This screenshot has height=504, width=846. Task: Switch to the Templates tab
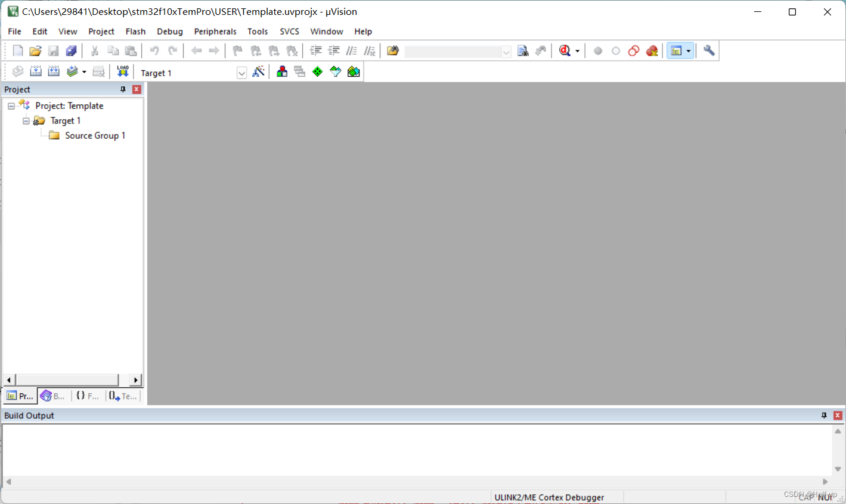(123, 396)
